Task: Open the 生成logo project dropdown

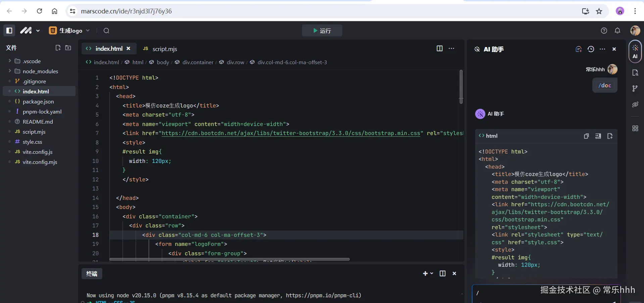Action: click(x=69, y=31)
